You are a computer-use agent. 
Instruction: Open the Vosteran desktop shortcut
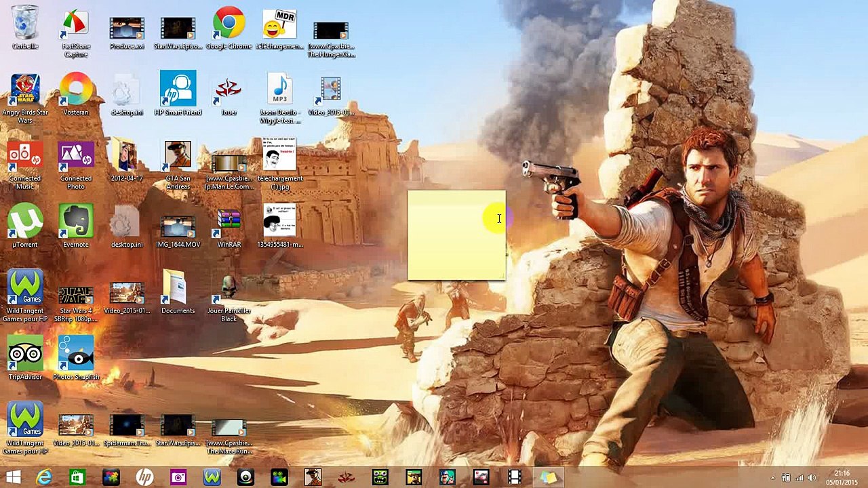[76, 94]
